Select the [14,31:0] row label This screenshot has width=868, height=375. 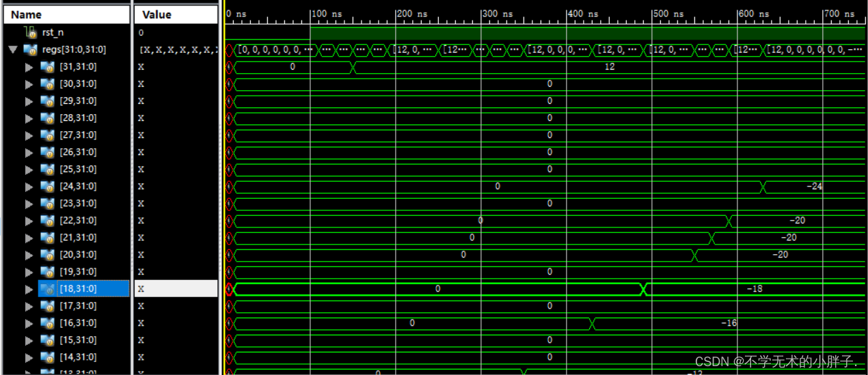click(x=78, y=357)
